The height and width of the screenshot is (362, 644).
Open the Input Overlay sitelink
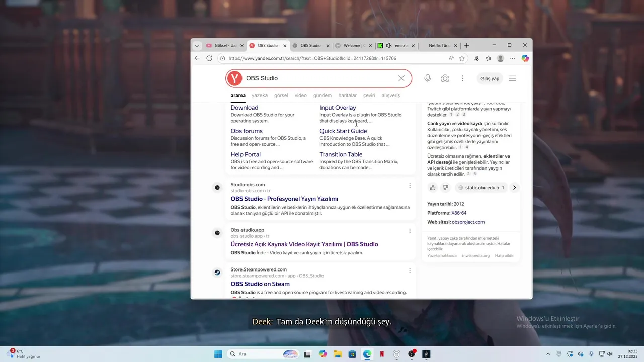pos(338,108)
